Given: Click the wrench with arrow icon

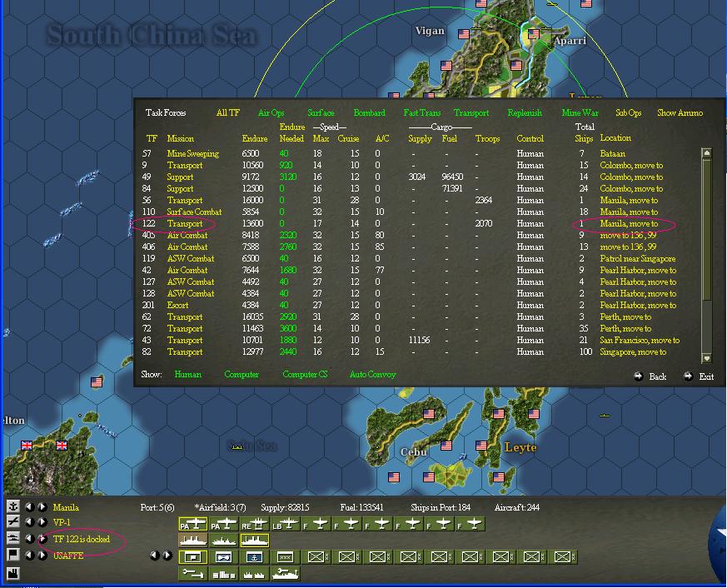Looking at the screenshot, I should (x=192, y=574).
